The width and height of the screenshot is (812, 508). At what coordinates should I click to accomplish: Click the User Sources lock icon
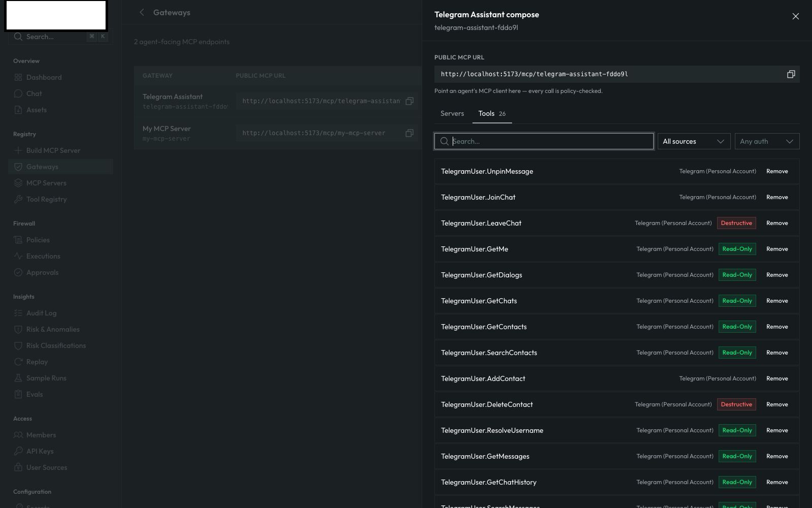click(x=18, y=467)
